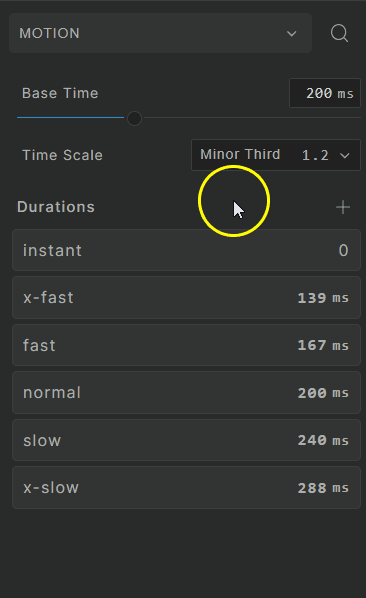Add a new duration with plus icon
Screen dimensions: 366x598
pos(343,207)
